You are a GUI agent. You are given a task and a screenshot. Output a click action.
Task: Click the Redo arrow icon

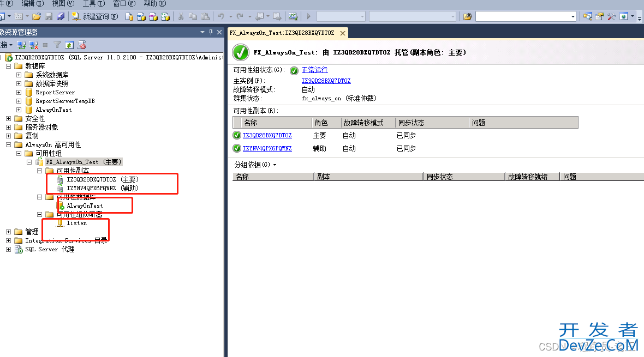tap(240, 17)
